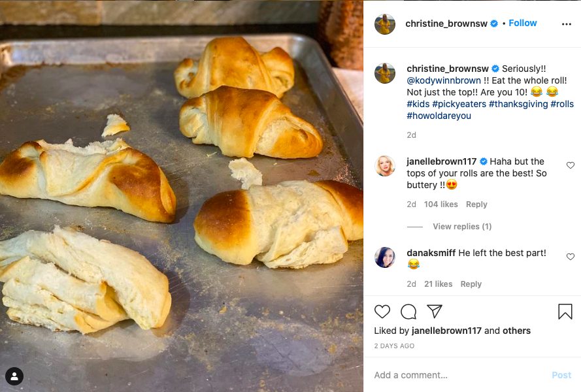Screen dimensions: 581x392
Task: Open janellebrown117's avatar
Action: (x=385, y=167)
